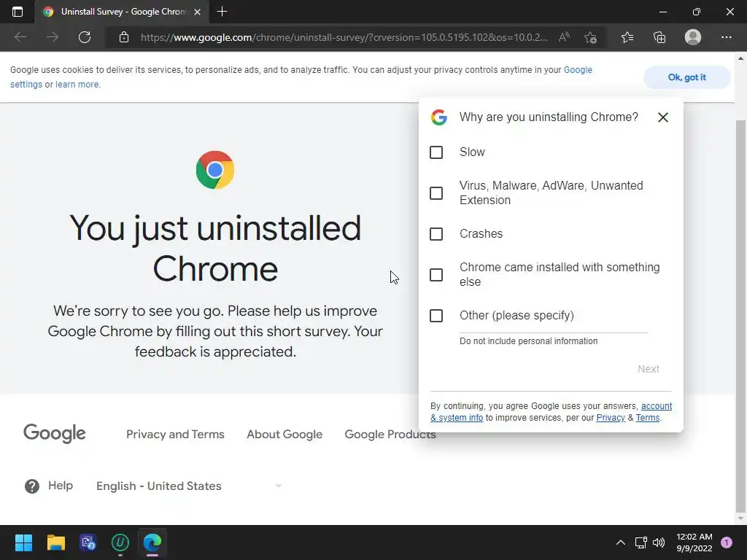
Task: Click the browser back arrow
Action: coord(20,37)
